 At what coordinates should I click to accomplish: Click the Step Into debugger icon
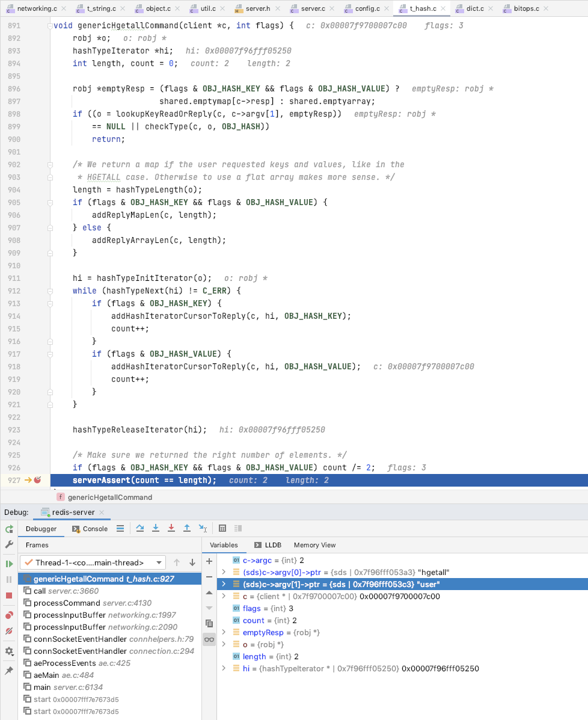156,529
